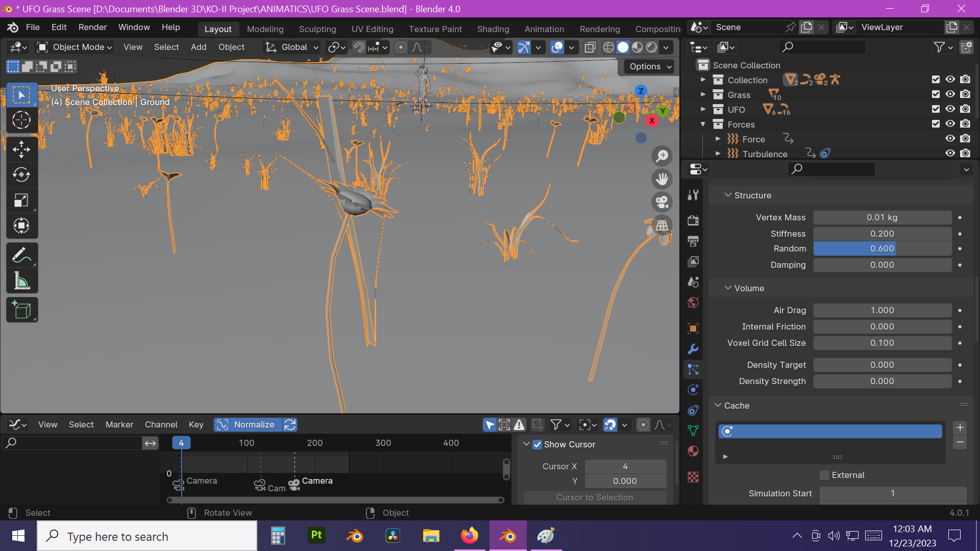
Task: Collapse the Cache panel
Action: pos(718,406)
